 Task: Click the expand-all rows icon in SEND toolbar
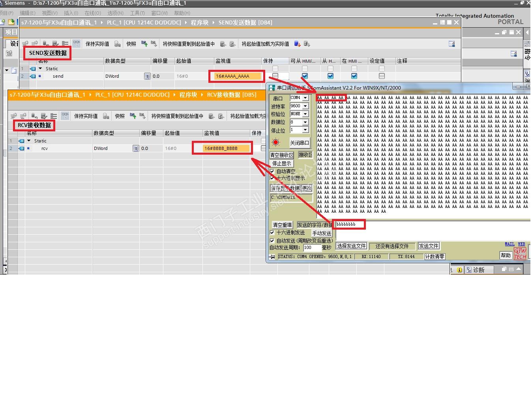click(65, 44)
